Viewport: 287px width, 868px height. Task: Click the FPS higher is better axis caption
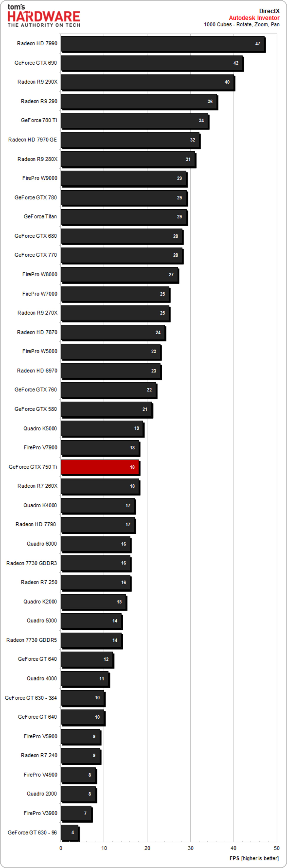[x=254, y=858]
